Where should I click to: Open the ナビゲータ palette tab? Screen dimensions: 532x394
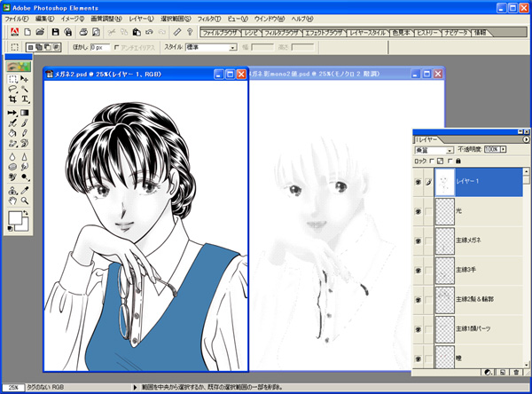pyautogui.click(x=456, y=33)
